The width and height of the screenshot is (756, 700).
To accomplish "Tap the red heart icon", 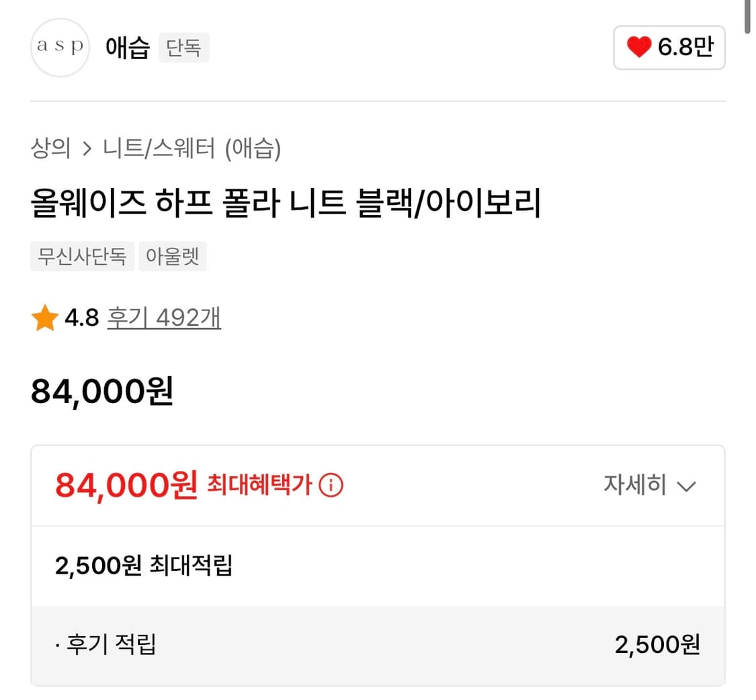I will click(638, 48).
